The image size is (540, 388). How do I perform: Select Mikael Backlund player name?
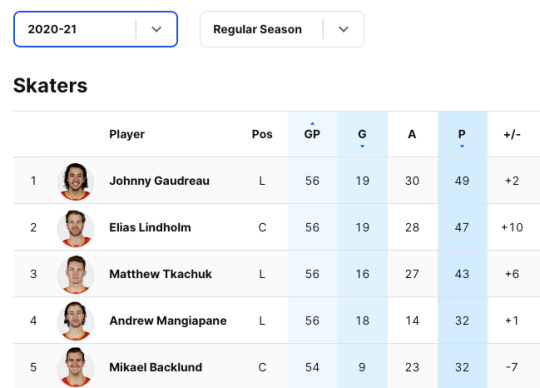coord(155,367)
